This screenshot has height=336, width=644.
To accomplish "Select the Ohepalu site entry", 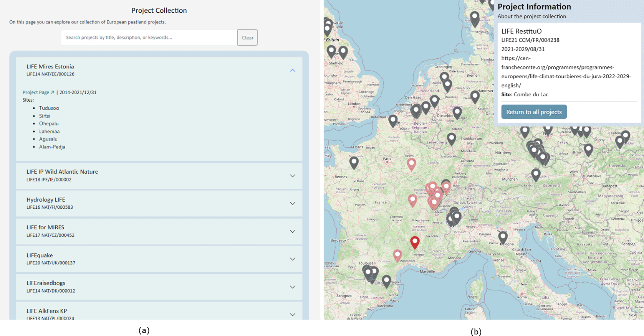I will pyautogui.click(x=49, y=124).
